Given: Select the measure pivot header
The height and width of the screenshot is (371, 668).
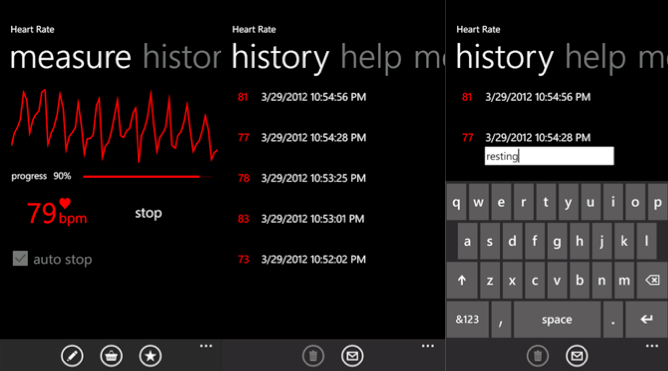Looking at the screenshot, I should [70, 58].
